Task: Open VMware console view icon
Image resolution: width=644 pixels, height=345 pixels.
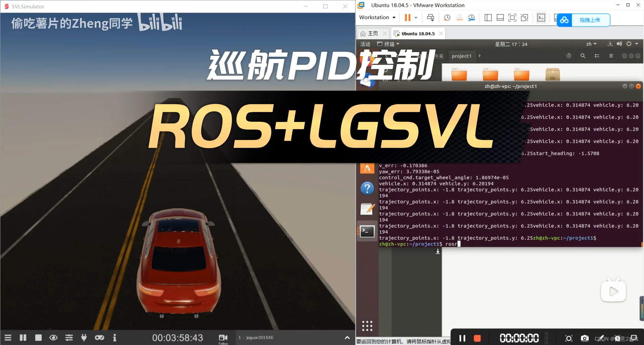Action: (541, 17)
